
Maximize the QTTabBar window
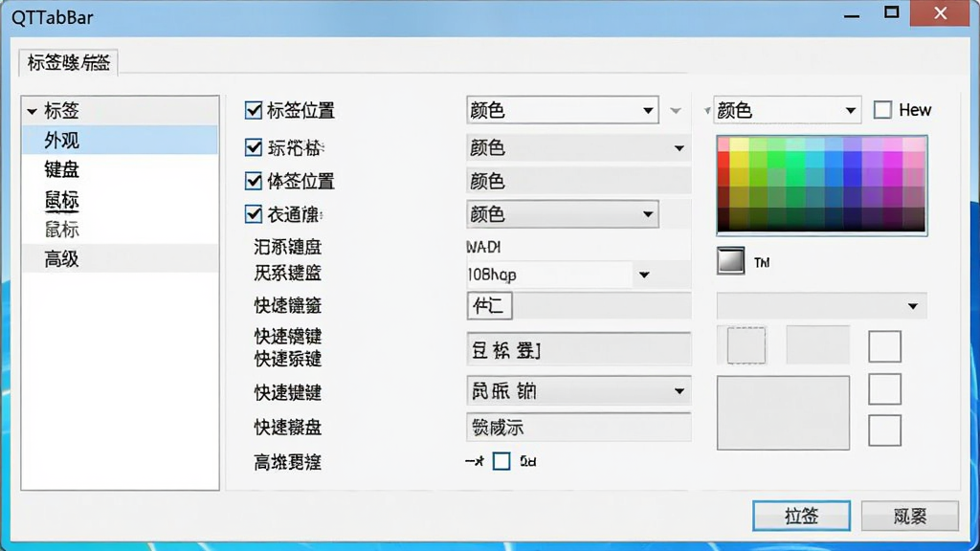click(x=892, y=11)
